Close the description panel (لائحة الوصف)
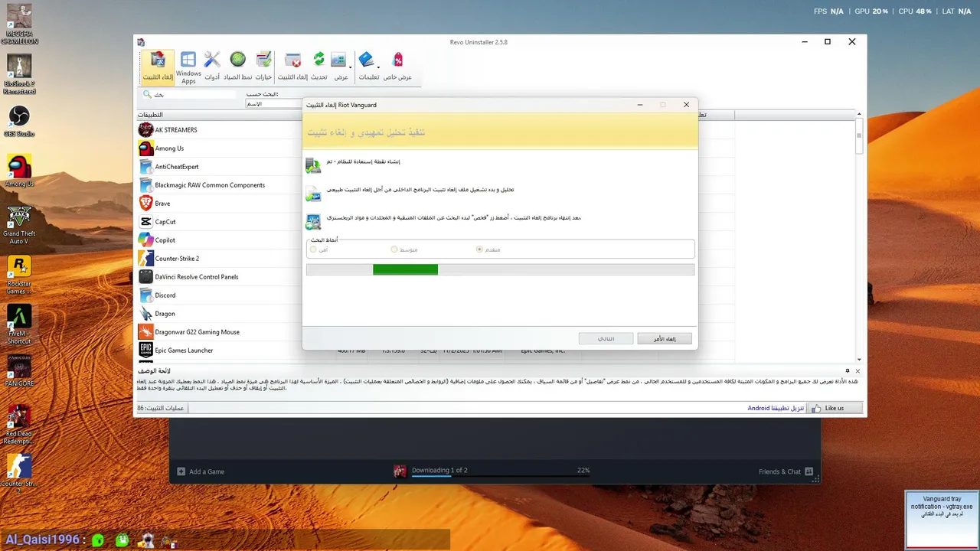Screen dimensions: 980x551 (x=857, y=371)
